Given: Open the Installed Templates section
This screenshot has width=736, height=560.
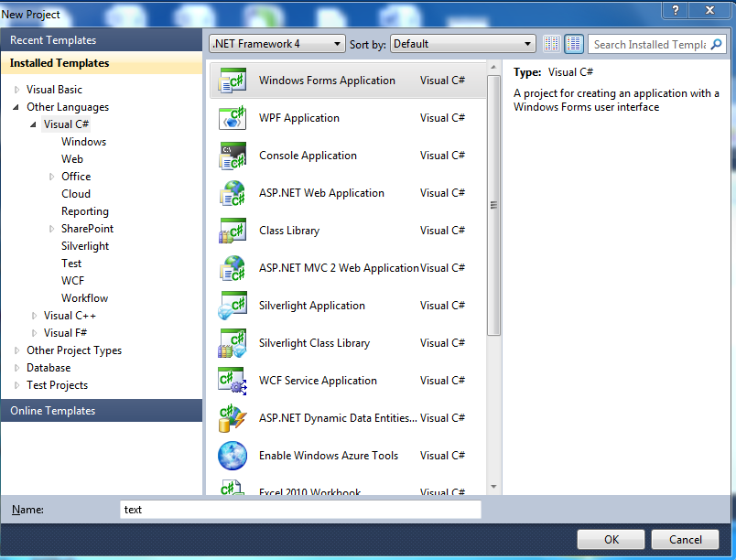Looking at the screenshot, I should point(102,63).
